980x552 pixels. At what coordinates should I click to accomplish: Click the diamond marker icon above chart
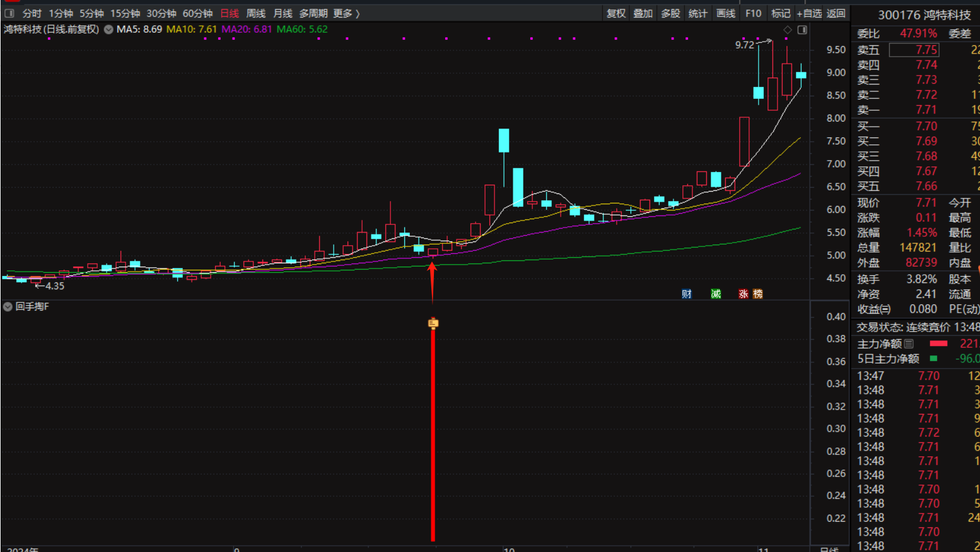pyautogui.click(x=788, y=30)
